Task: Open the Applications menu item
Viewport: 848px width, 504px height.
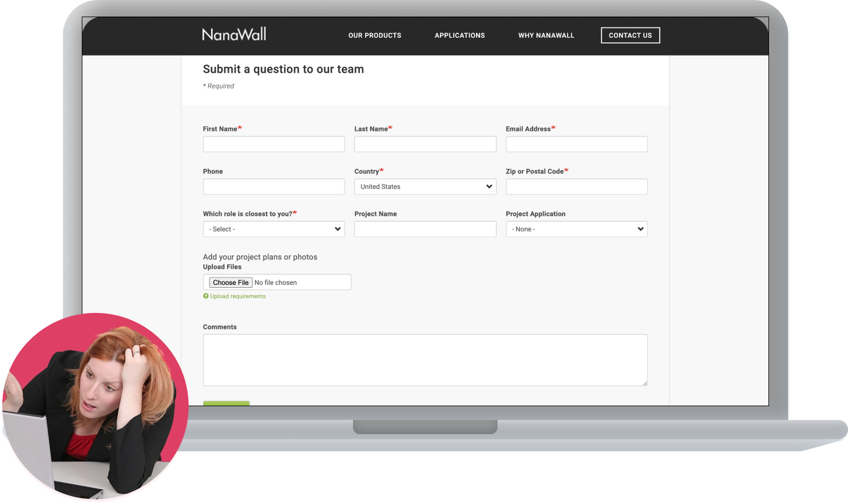Action: (x=459, y=35)
